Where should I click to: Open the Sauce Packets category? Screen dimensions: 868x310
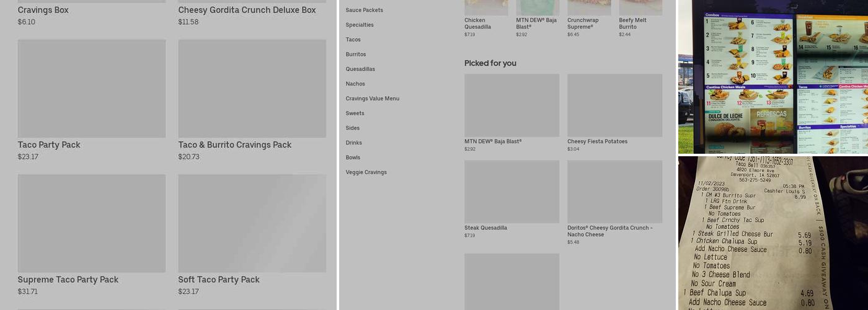[x=364, y=10]
